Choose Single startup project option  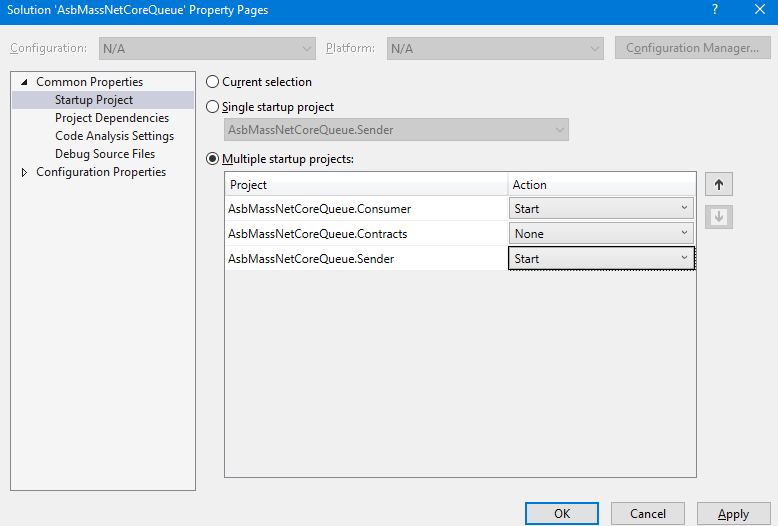[x=212, y=107]
